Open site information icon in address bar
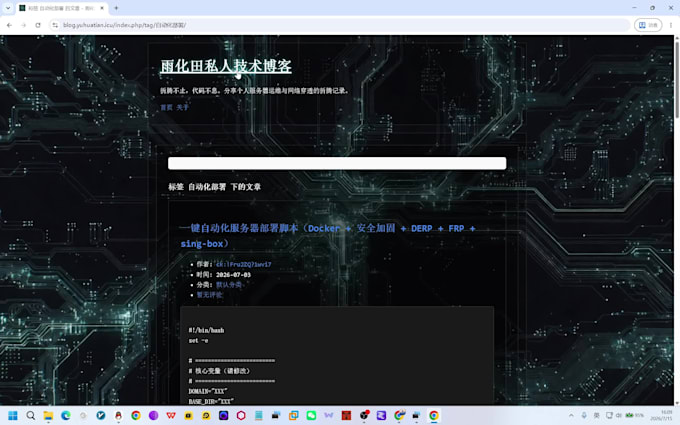 coord(55,25)
